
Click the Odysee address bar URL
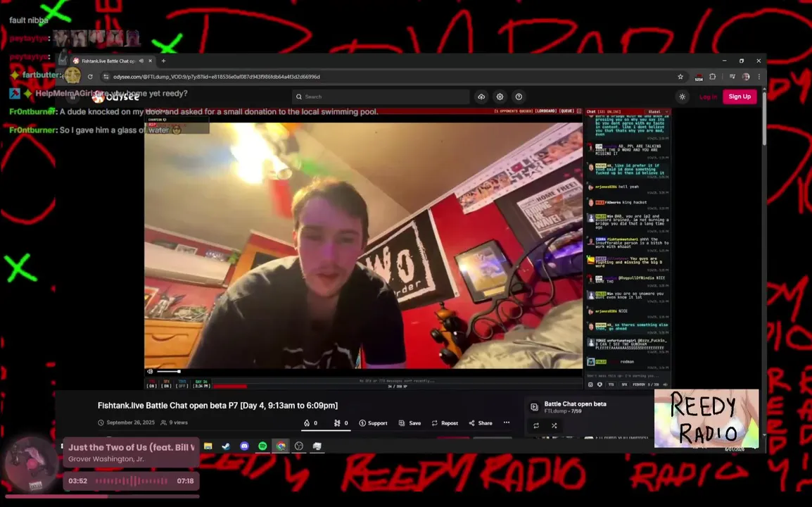pyautogui.click(x=217, y=77)
